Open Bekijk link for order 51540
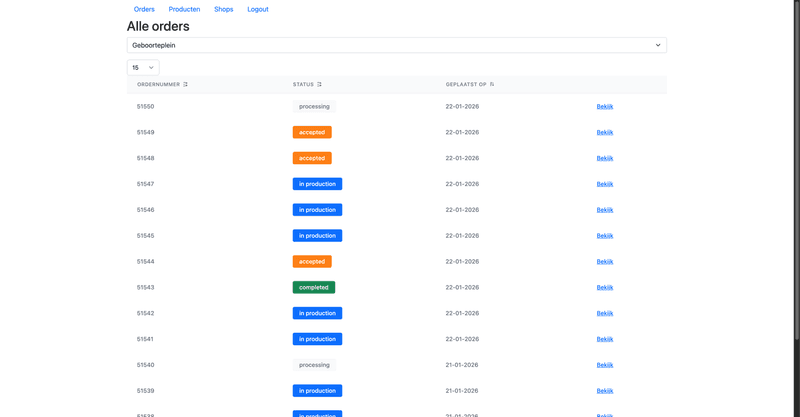Image resolution: width=800 pixels, height=417 pixels. click(x=605, y=365)
